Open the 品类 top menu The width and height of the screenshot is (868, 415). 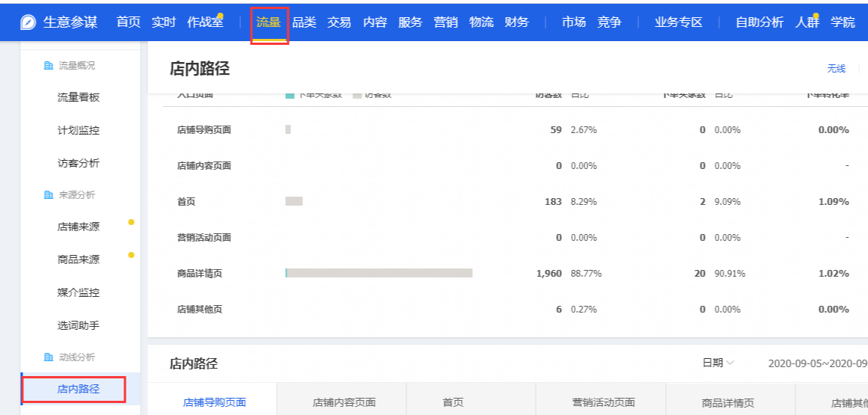304,22
